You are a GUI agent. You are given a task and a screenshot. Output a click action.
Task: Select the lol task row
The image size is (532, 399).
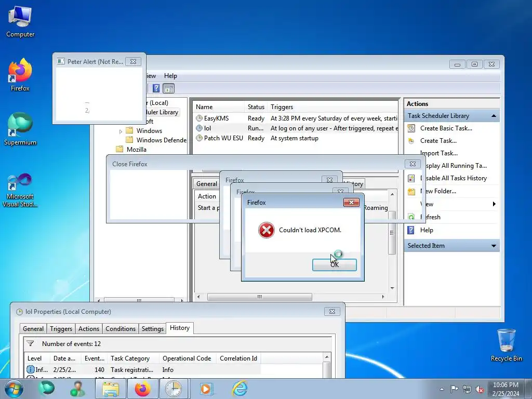[296, 128]
